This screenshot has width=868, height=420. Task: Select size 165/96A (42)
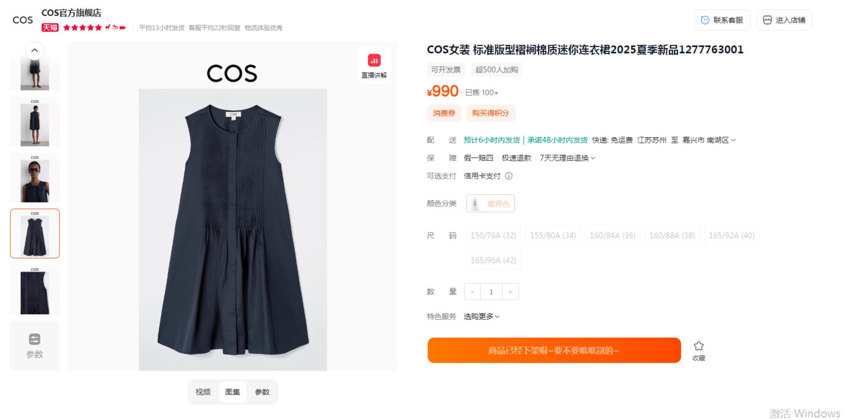(493, 261)
